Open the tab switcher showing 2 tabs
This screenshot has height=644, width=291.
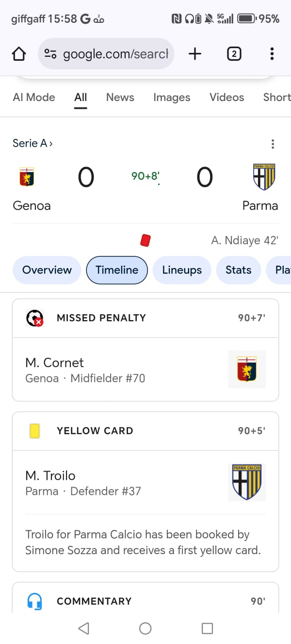coord(234,54)
